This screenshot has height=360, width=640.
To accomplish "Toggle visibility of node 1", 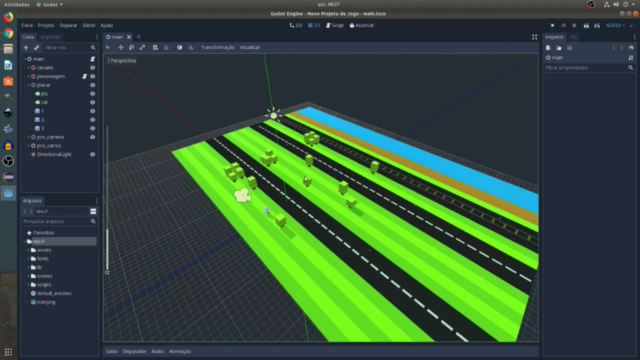I will (x=93, y=111).
